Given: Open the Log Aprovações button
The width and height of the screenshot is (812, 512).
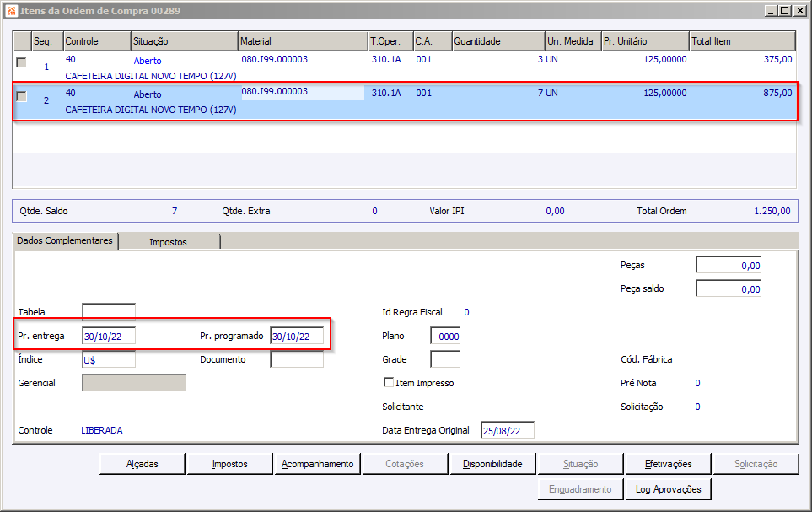Looking at the screenshot, I should tap(668, 489).
